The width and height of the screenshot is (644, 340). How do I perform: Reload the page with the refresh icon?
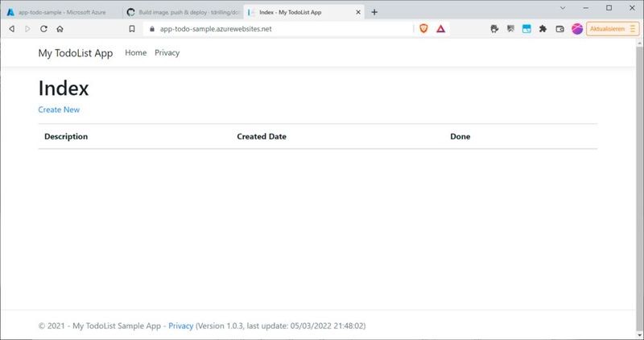[43, 29]
